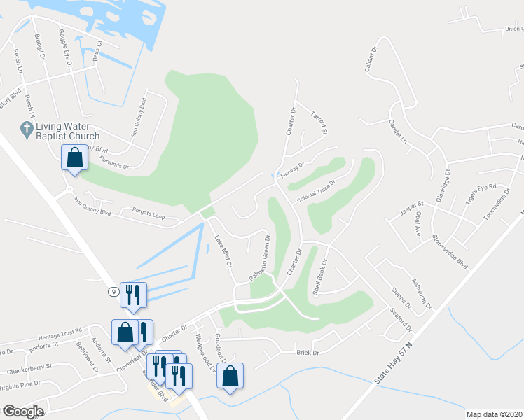The height and width of the screenshot is (420, 524).
Task: Click the shopping bag marker above Cloverleaf Dr
Action: (x=125, y=335)
